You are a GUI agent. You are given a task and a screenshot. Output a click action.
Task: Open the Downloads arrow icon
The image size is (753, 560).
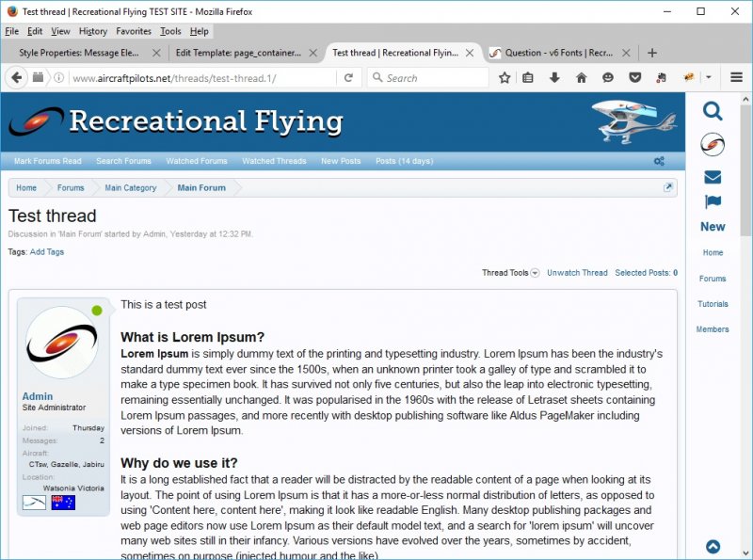pos(554,77)
